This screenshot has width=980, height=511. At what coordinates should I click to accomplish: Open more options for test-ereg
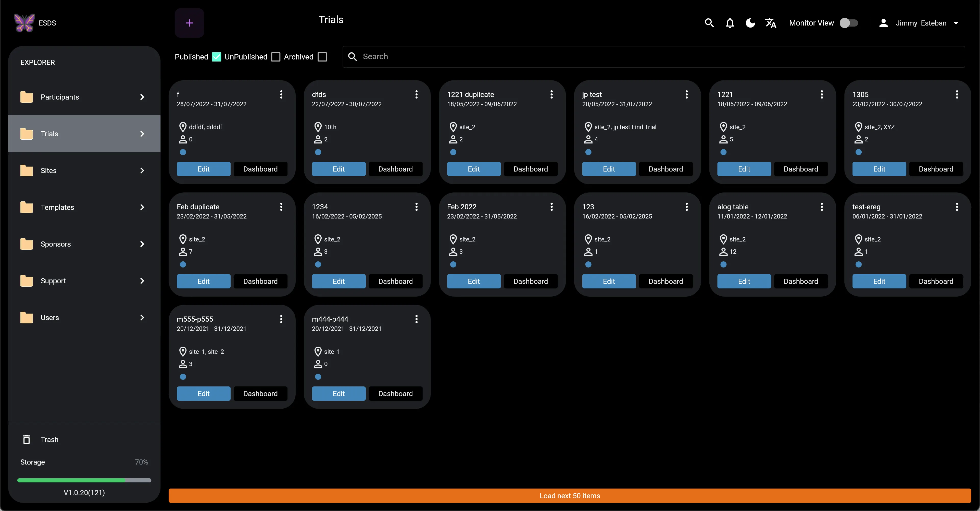(x=957, y=207)
